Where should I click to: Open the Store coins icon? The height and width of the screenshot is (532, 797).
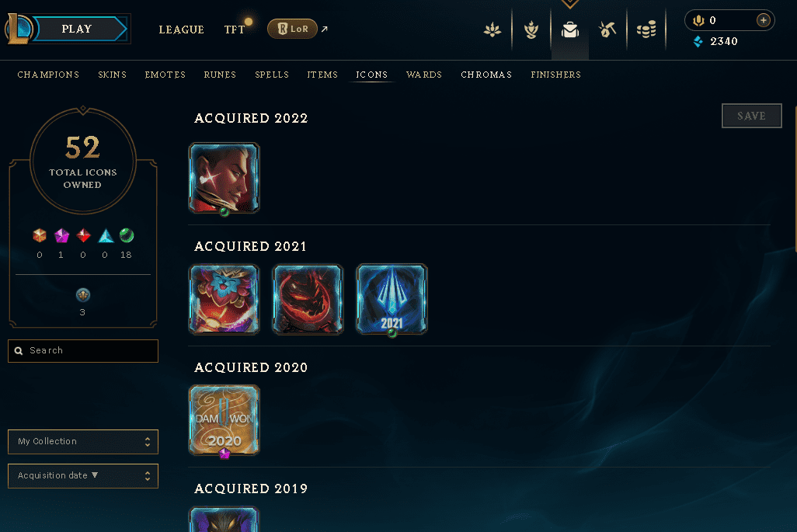pos(646,30)
